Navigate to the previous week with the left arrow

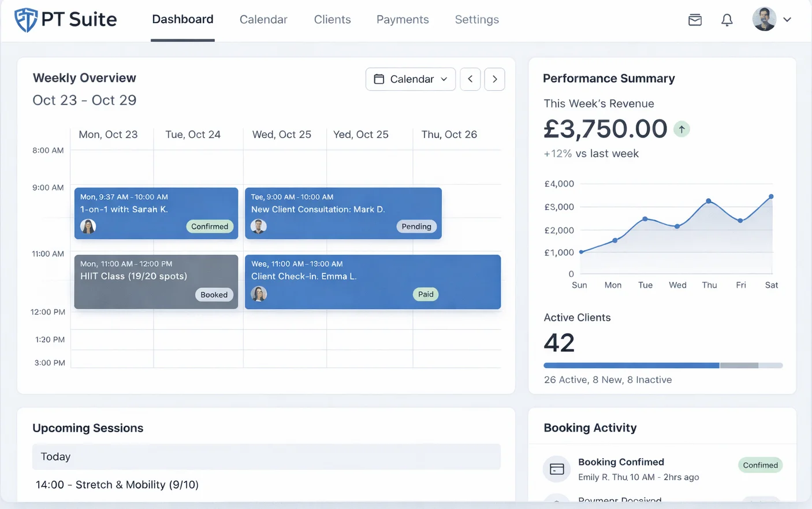point(470,79)
